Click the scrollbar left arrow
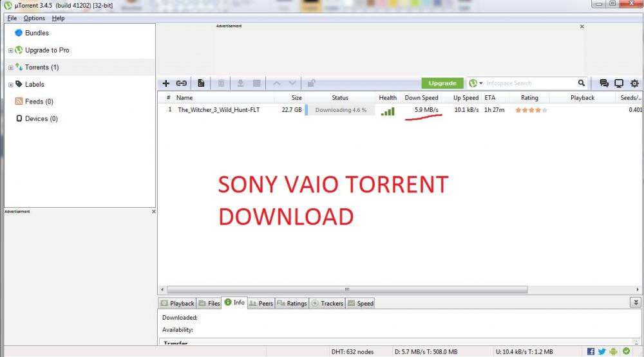This screenshot has width=644, height=357. click(162, 289)
